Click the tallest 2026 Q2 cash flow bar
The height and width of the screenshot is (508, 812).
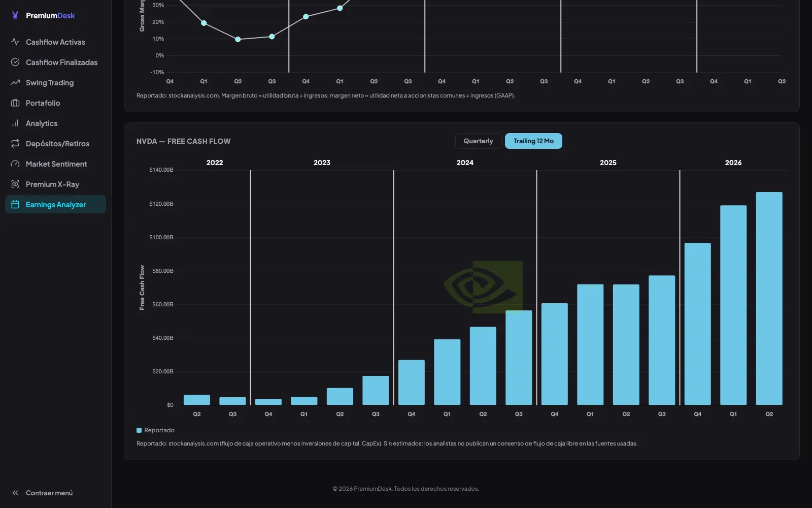769,298
